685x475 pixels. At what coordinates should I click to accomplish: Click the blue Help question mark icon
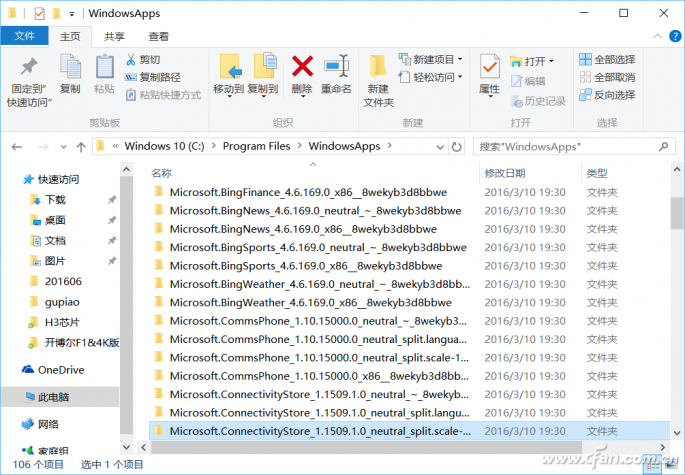tap(675, 36)
